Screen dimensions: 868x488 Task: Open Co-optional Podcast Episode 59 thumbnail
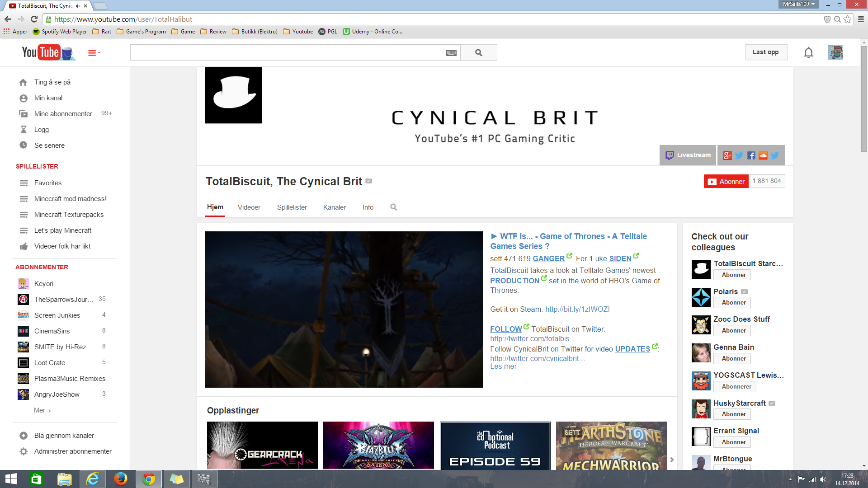pyautogui.click(x=495, y=445)
